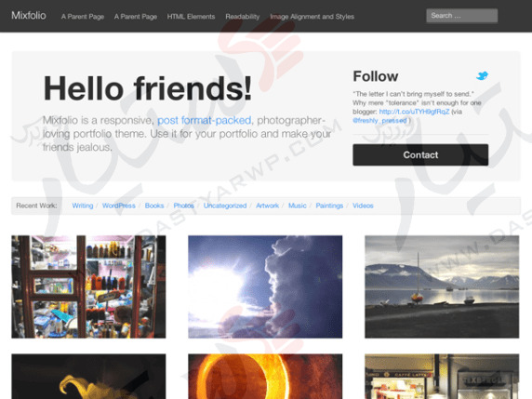The image size is (532, 399).
Task: Visit the @freshly_pressed Twitter handle link
Action: [x=379, y=121]
